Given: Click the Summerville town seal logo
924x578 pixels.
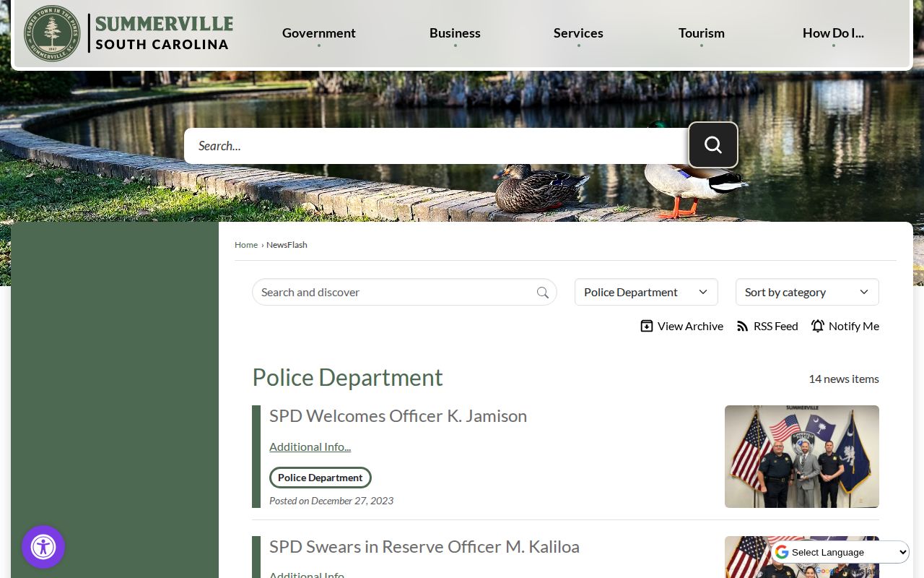Looking at the screenshot, I should click(x=52, y=33).
